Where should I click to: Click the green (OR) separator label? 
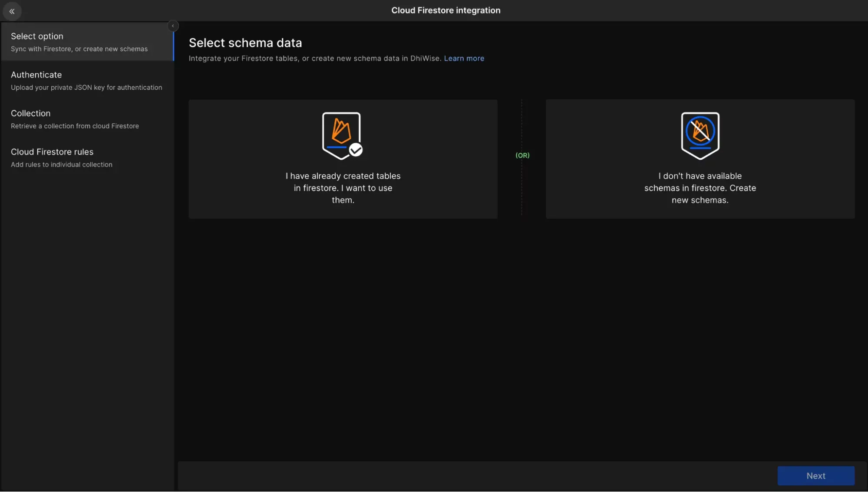click(x=522, y=155)
